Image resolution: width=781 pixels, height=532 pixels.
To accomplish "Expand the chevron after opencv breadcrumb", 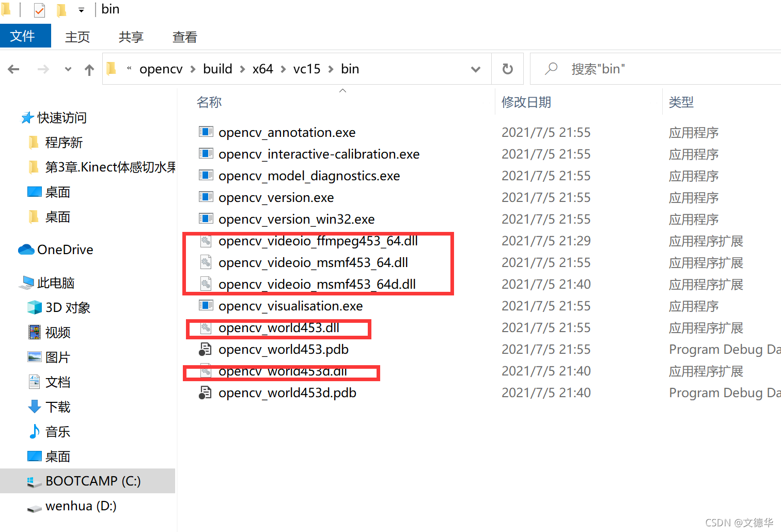I will point(193,69).
